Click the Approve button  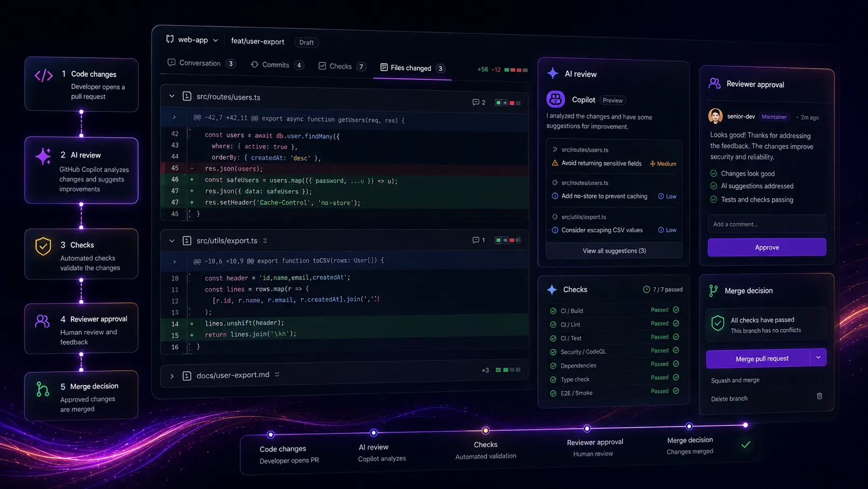[767, 247]
